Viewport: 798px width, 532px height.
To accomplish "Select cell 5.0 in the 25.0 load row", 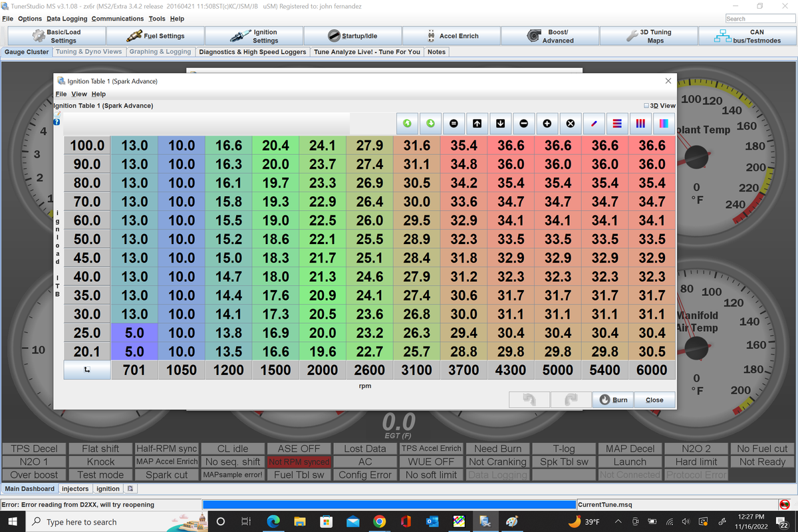I will pos(134,332).
